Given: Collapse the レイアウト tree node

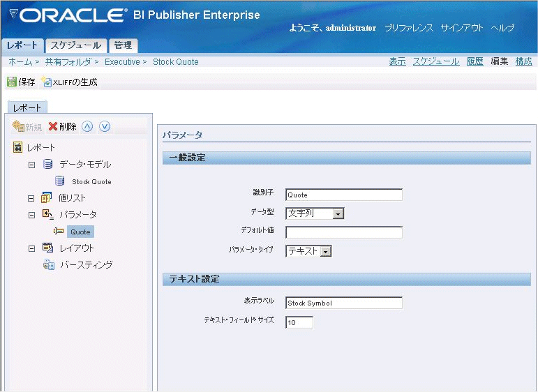Looking at the screenshot, I should pyautogui.click(x=31, y=248).
